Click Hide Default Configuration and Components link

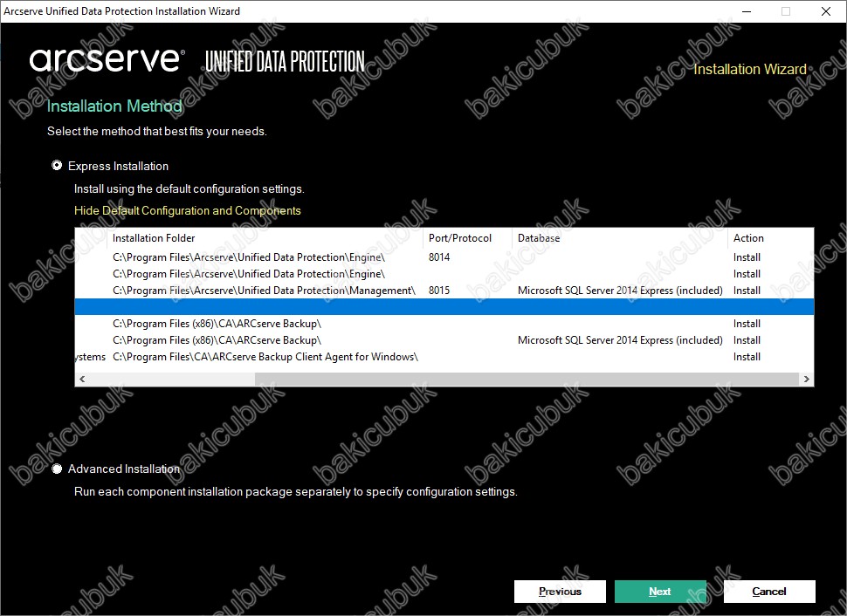(x=188, y=210)
